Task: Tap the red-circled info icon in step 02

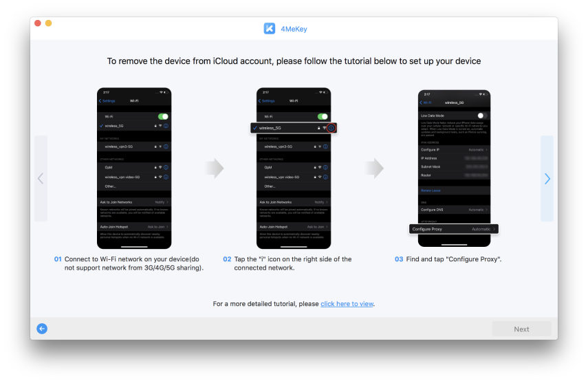Action: click(331, 128)
